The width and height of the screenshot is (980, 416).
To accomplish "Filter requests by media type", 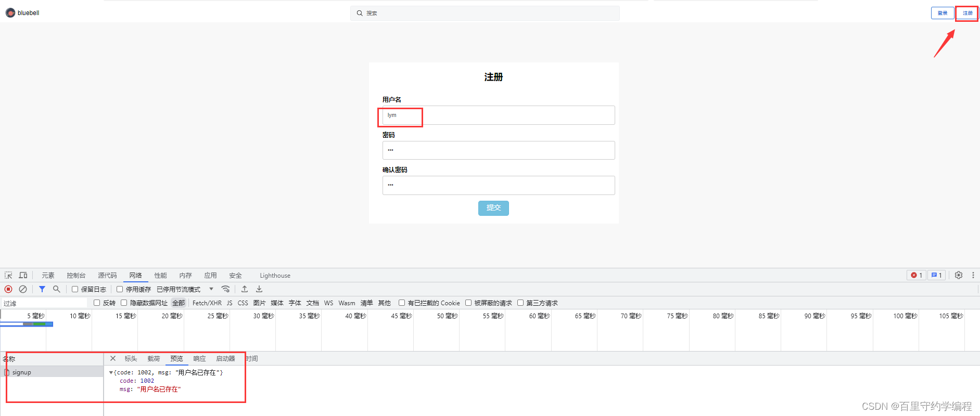I will coord(277,303).
